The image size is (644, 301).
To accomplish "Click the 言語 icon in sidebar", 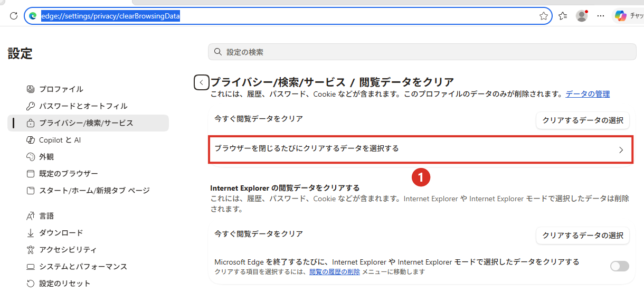I will coord(30,216).
